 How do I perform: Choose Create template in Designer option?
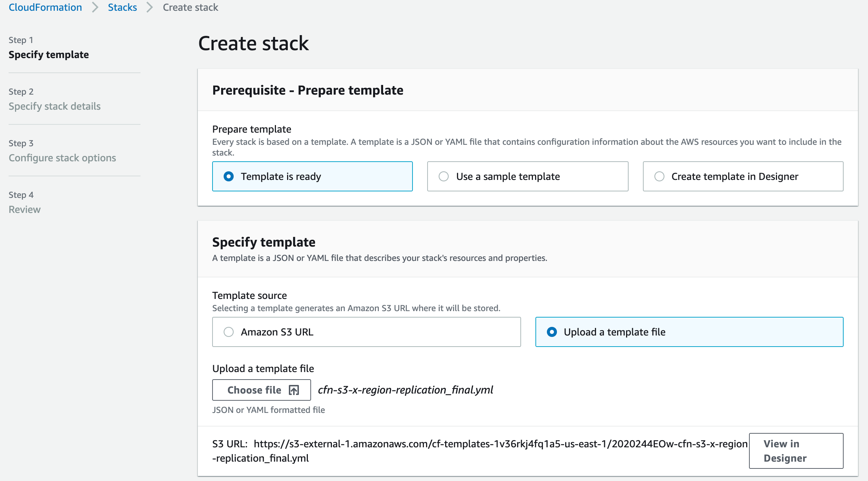click(659, 176)
